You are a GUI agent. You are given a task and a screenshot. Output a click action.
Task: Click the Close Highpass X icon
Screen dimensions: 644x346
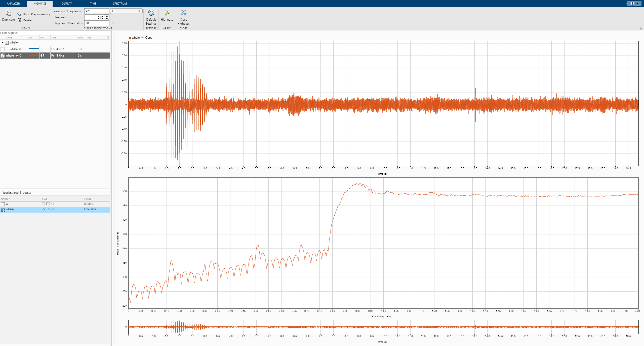click(183, 13)
